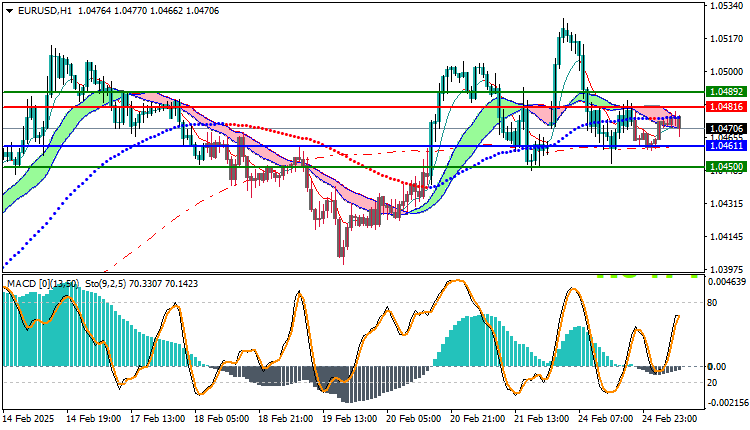This screenshot has height=430, width=750.
Task: Click the 20 Feb 21:00 time label
Action: click(x=478, y=419)
